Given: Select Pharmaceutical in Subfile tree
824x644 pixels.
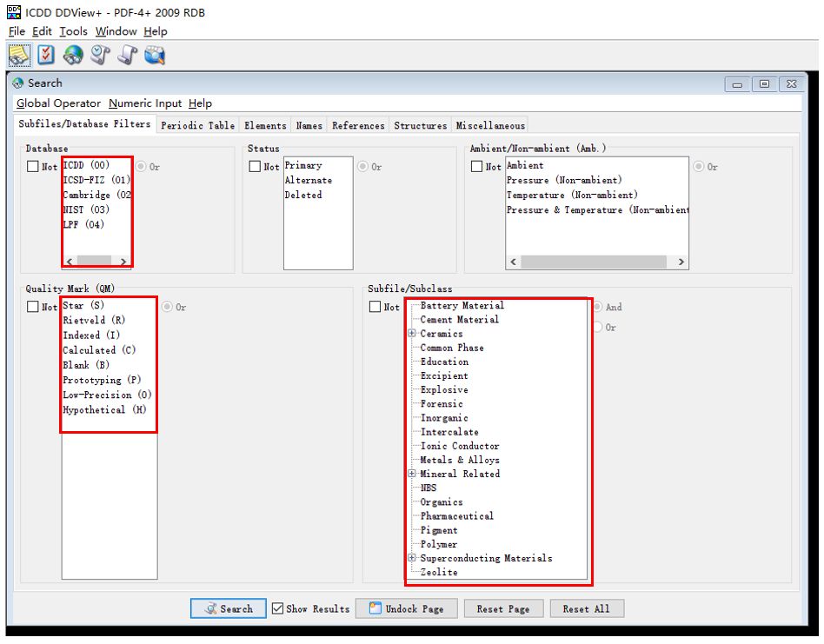Looking at the screenshot, I should pyautogui.click(x=456, y=516).
